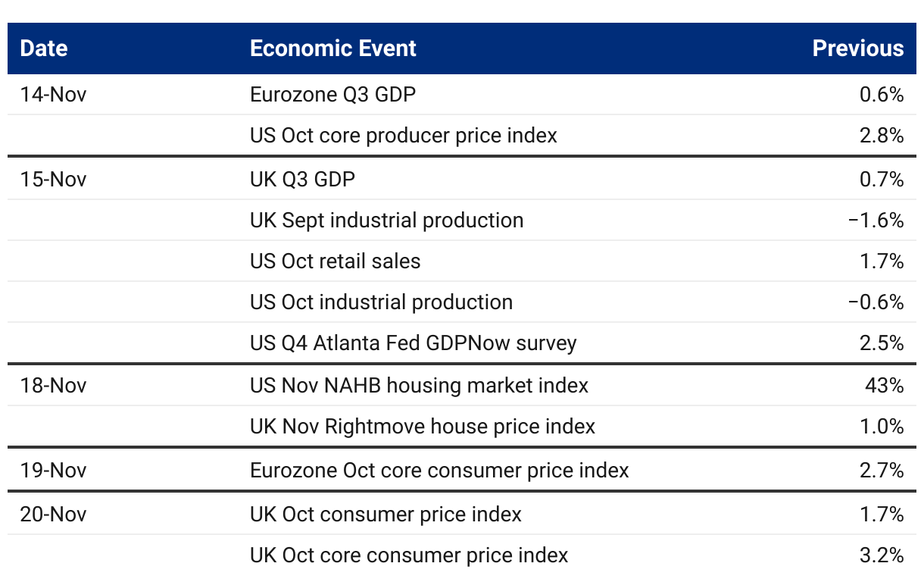Click the 20-Nov date cell
This screenshot has height=582, width=924.
53,515
